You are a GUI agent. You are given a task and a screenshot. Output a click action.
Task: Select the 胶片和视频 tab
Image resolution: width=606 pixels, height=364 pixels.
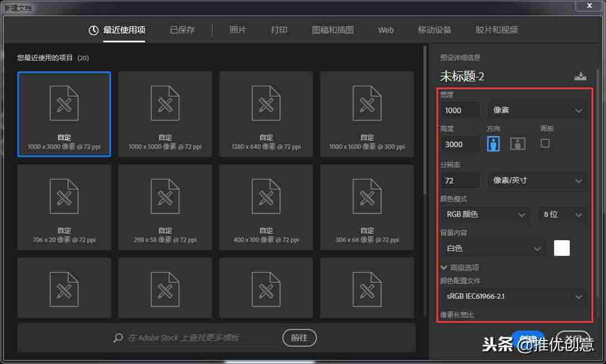coord(497,30)
